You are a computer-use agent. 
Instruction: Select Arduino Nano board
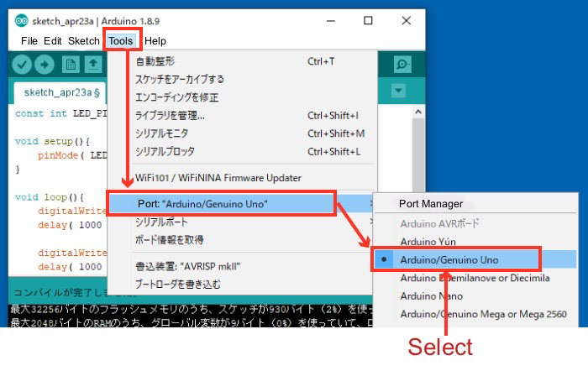tap(475, 295)
